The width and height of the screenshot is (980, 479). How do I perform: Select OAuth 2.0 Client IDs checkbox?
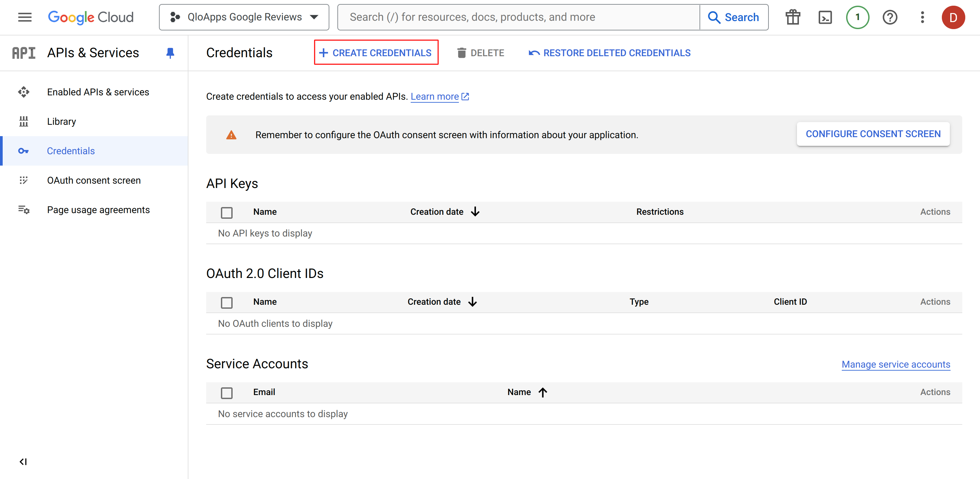click(227, 302)
